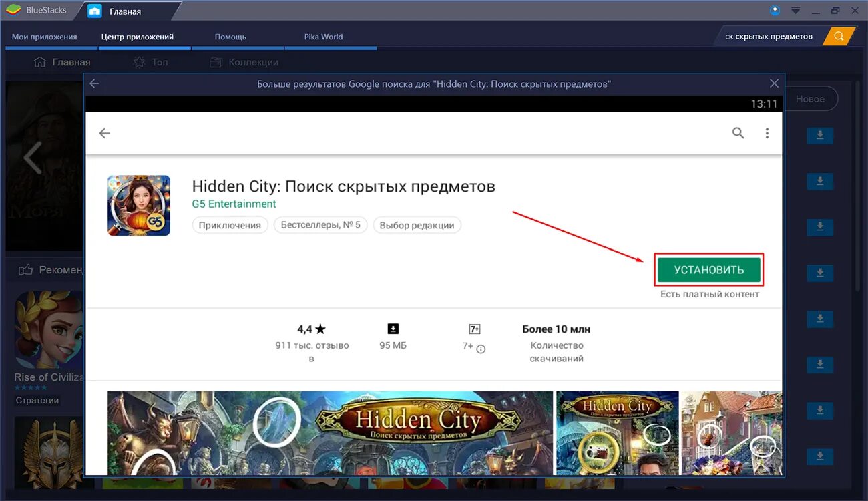Screen dimensions: 868x501
Task: Open Google Play three-dot overflow menu
Action: pos(767,133)
